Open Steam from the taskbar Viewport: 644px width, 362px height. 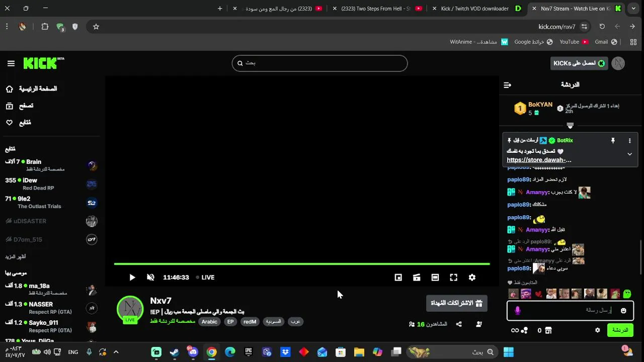[x=175, y=352]
